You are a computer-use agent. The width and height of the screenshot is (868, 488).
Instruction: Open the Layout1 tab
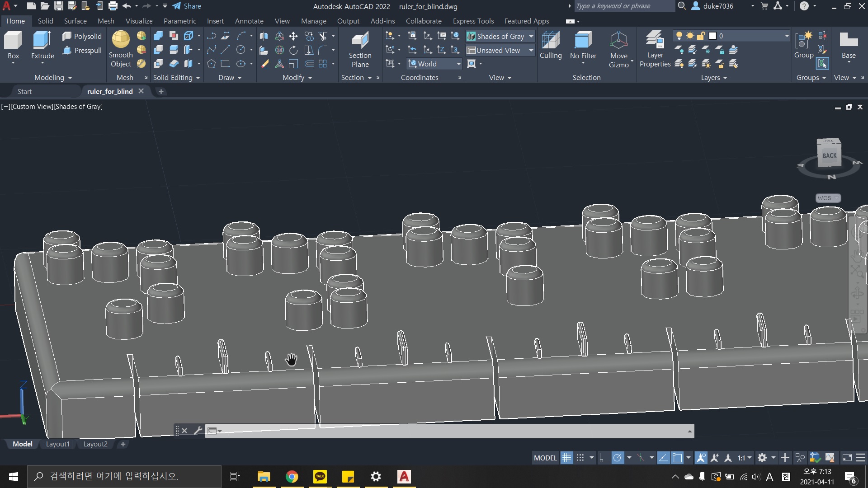tap(58, 444)
